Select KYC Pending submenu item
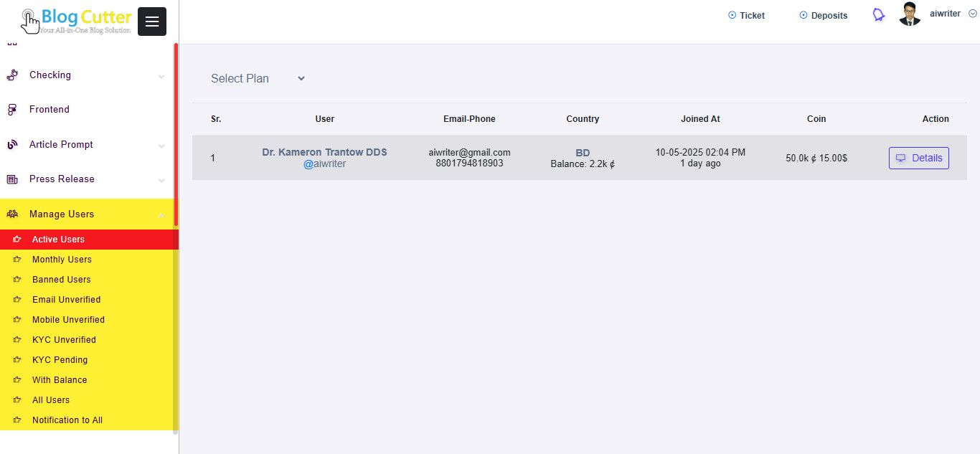 coord(88,360)
